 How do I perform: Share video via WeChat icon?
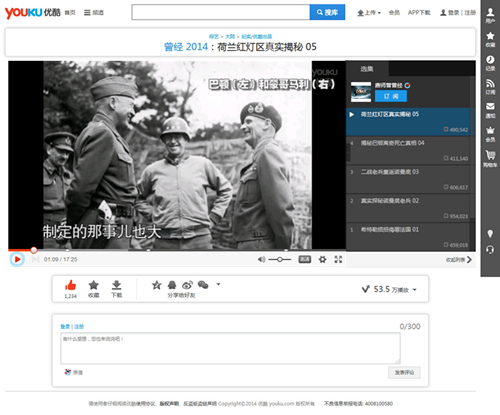tap(203, 285)
